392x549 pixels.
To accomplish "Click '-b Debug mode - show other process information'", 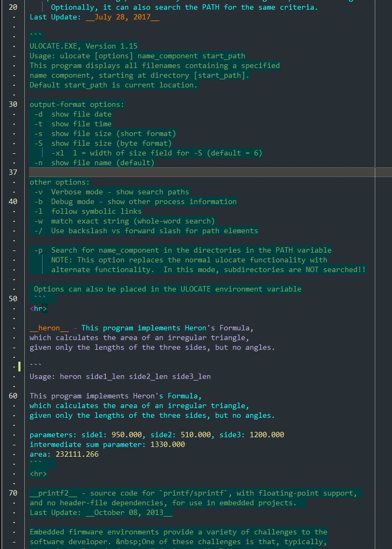I will [x=135, y=202].
